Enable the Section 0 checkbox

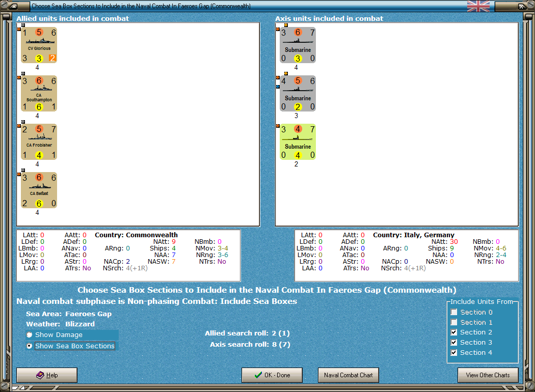[x=454, y=312]
